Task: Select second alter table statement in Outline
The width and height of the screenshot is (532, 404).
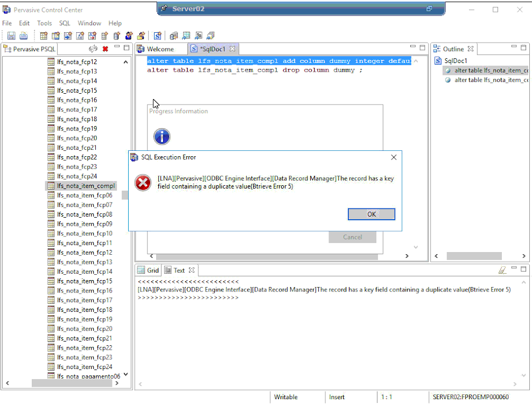Action: point(487,80)
